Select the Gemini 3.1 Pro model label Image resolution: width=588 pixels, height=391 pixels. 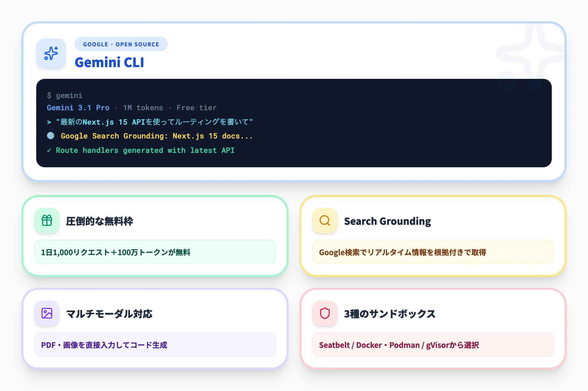point(78,108)
